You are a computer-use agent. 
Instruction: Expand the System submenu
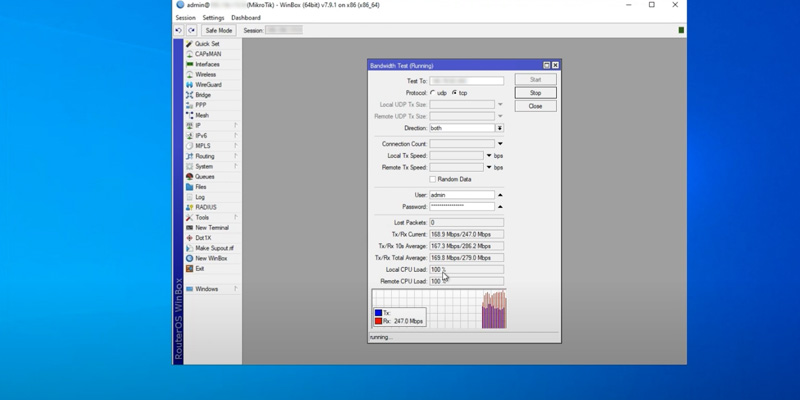(x=236, y=166)
